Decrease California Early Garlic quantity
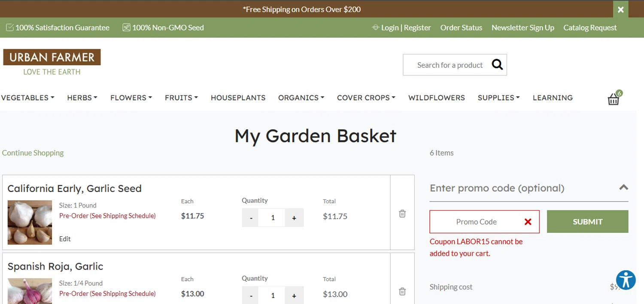The width and height of the screenshot is (644, 304). [251, 218]
